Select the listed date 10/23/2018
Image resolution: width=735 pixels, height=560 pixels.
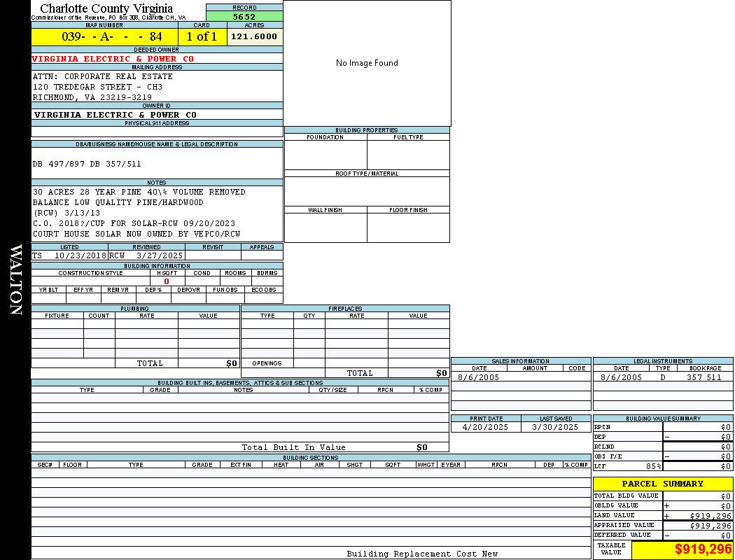point(80,255)
